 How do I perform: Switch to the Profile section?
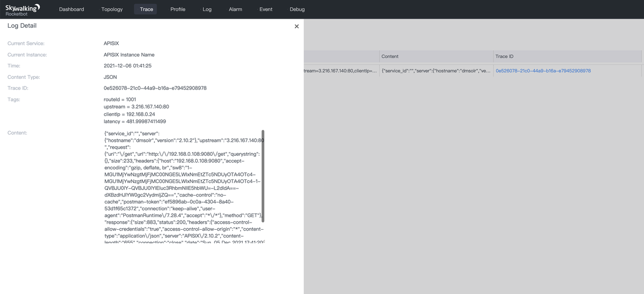point(178,9)
